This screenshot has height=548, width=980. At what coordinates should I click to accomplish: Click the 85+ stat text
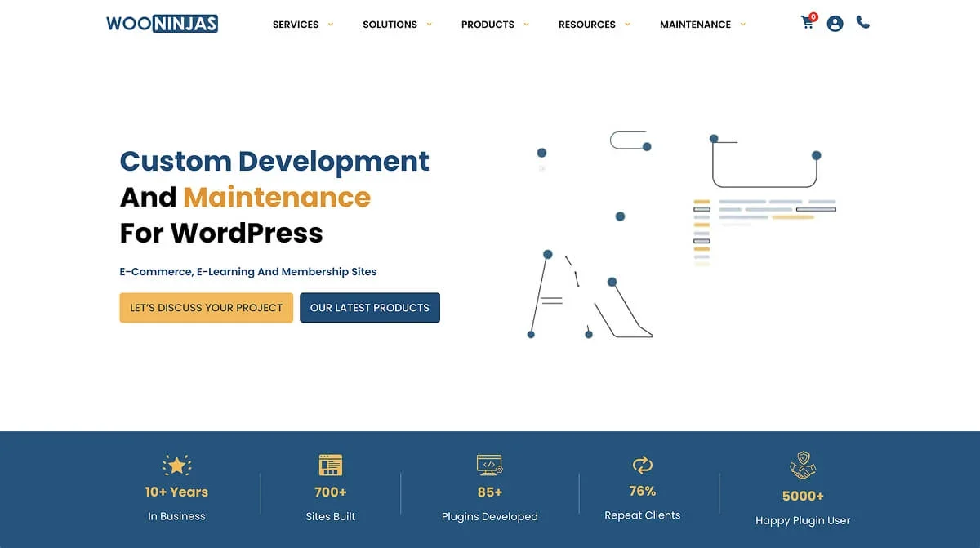[490, 492]
